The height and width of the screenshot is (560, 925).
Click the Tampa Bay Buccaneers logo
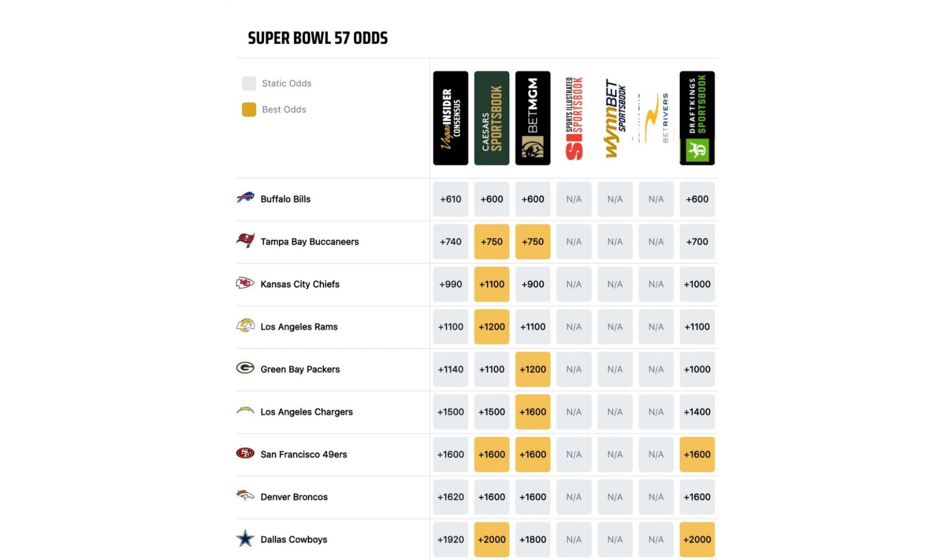click(245, 240)
